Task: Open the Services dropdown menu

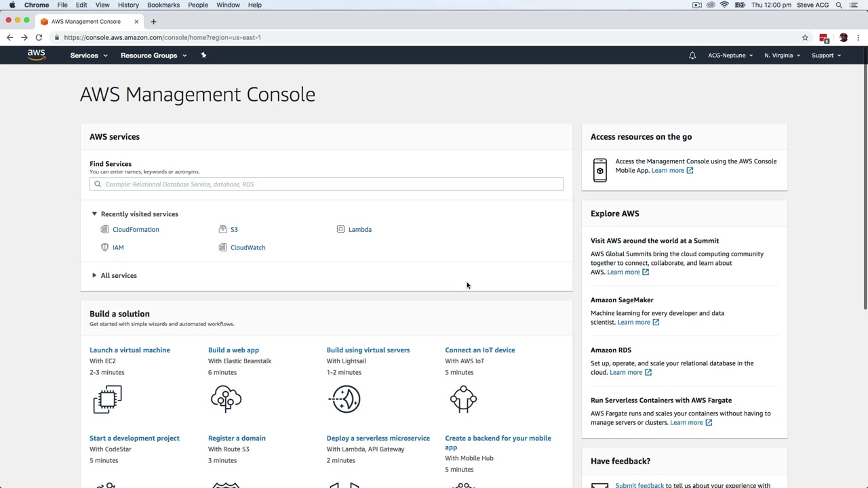Action: pos(89,56)
